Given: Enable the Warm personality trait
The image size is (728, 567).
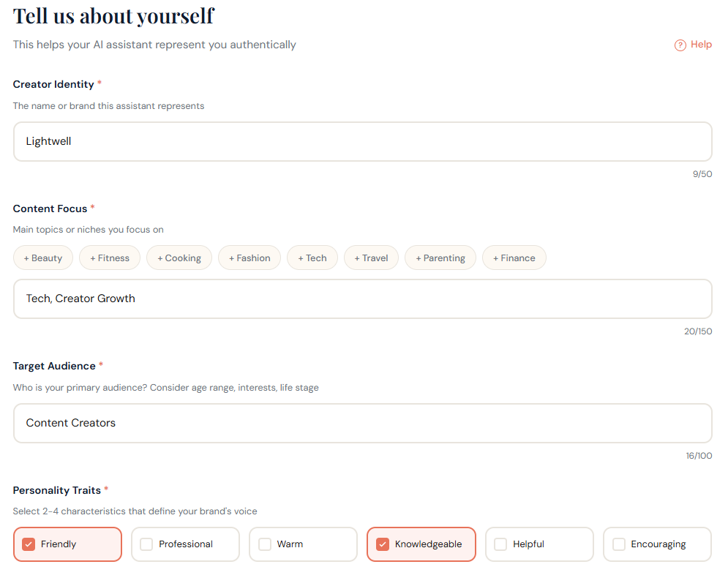Looking at the screenshot, I should [x=302, y=544].
